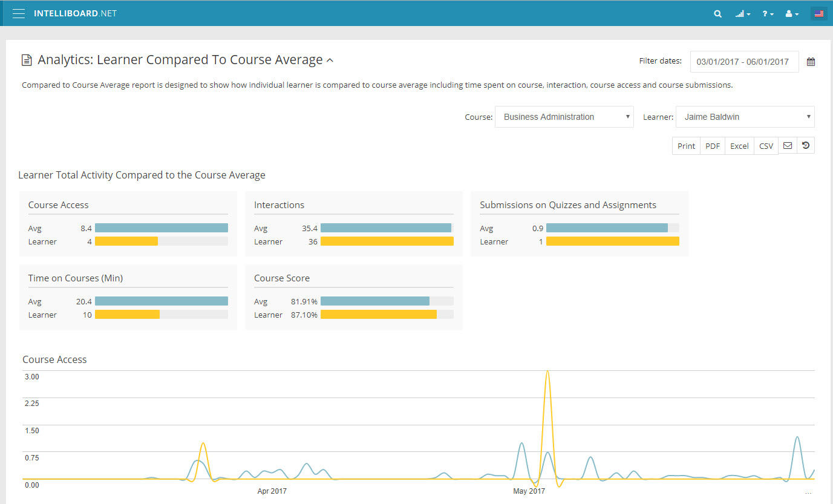Click the Filter dates input field
The width and height of the screenshot is (833, 504).
(x=743, y=62)
